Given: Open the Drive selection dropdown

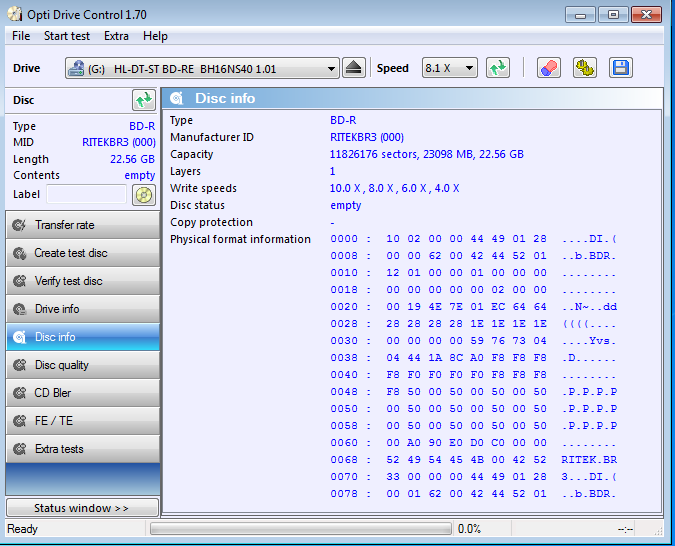Looking at the screenshot, I should pos(202,68).
